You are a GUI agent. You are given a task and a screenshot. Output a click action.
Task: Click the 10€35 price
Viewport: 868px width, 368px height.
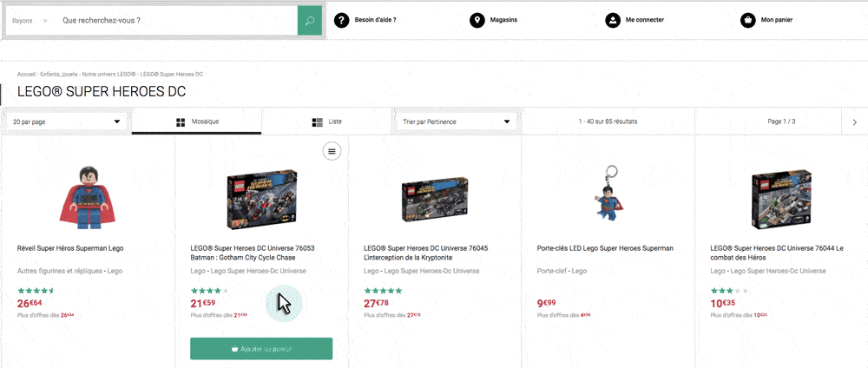723,303
